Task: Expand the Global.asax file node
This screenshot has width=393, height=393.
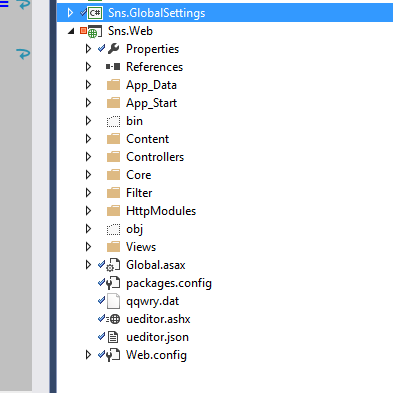Action: tap(88, 265)
